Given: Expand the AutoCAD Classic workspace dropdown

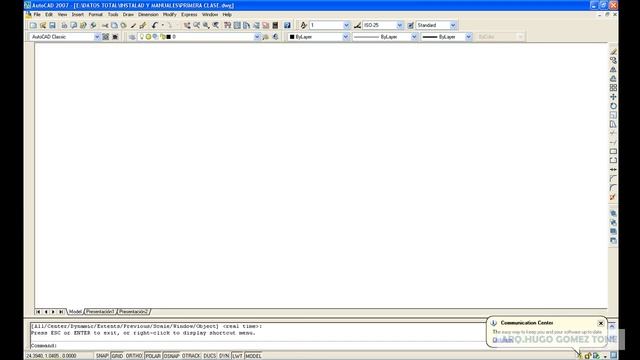Looking at the screenshot, I should pos(97,37).
